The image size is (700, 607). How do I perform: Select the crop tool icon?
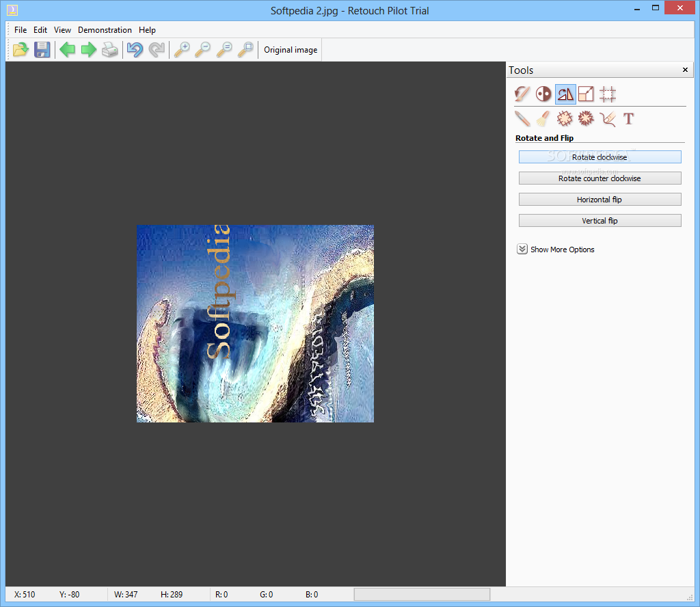tap(608, 94)
